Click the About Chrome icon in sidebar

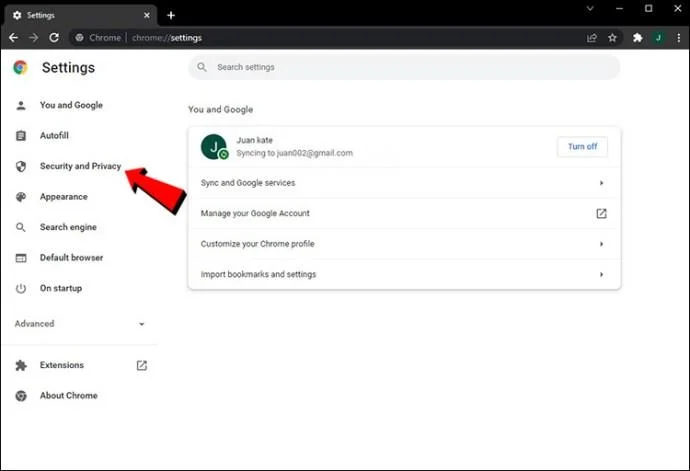[x=21, y=396]
